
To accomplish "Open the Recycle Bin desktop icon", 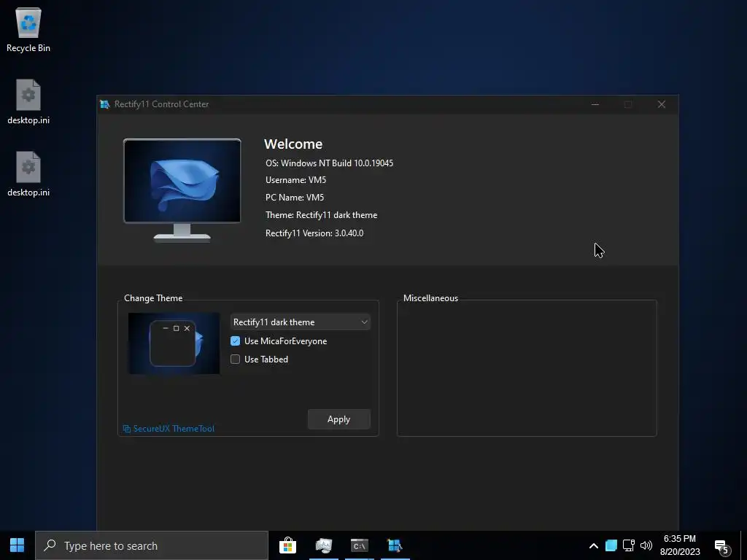I will (28, 29).
